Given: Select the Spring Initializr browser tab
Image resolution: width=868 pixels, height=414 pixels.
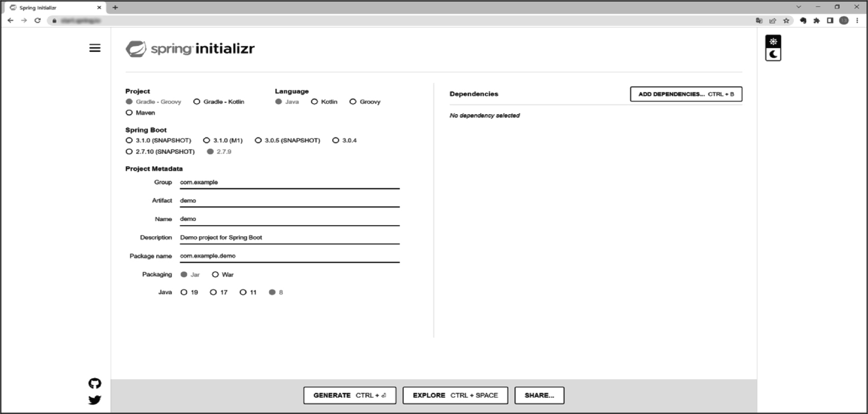Looking at the screenshot, I should pyautogui.click(x=55, y=7).
